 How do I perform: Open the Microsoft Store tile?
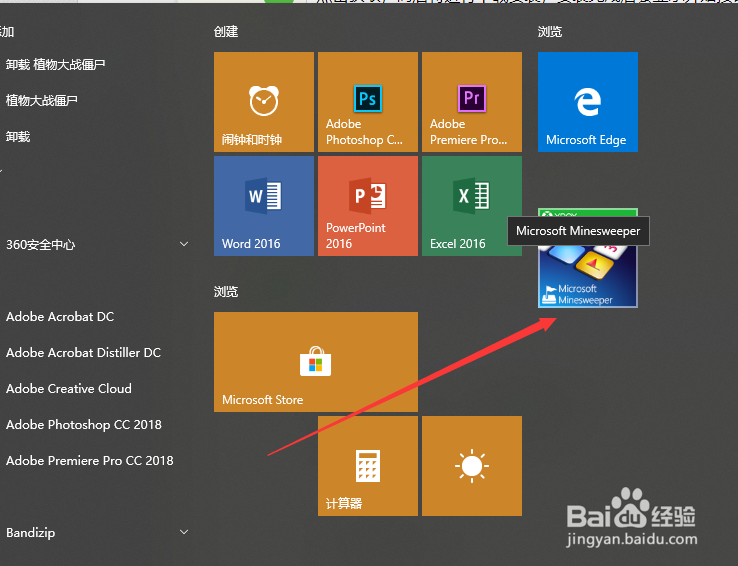[x=316, y=362]
